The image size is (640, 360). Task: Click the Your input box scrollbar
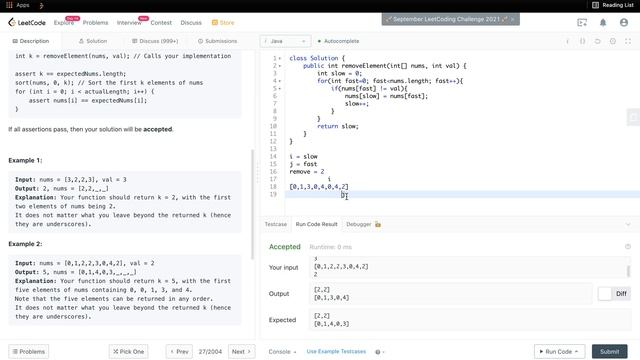[x=628, y=271]
